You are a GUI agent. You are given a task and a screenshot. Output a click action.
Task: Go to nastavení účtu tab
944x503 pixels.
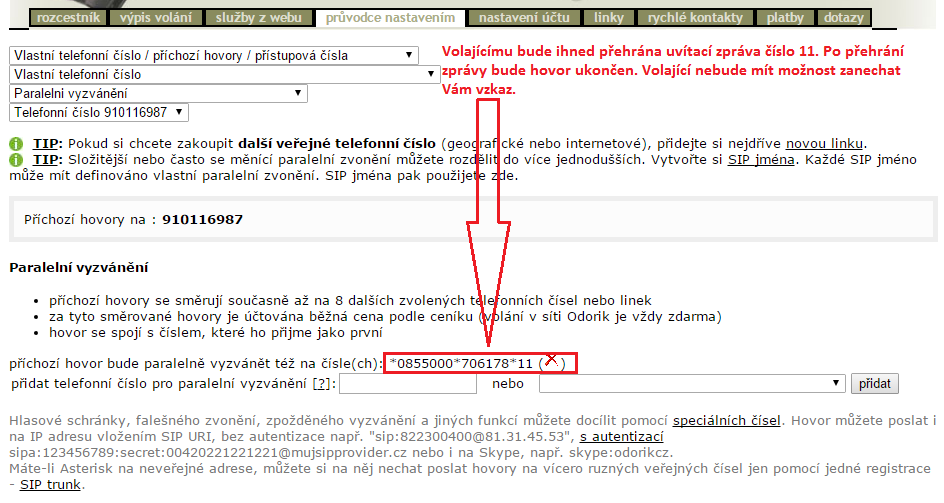coord(526,18)
